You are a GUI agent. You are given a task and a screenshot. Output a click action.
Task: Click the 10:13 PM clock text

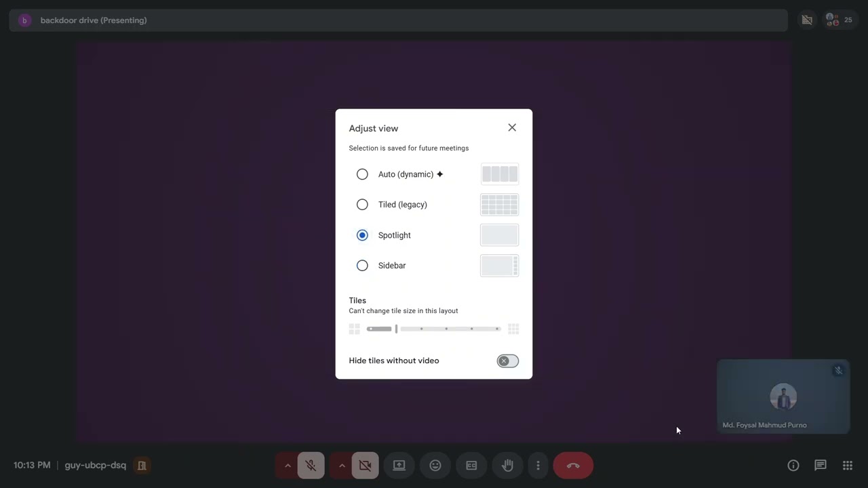tap(32, 466)
